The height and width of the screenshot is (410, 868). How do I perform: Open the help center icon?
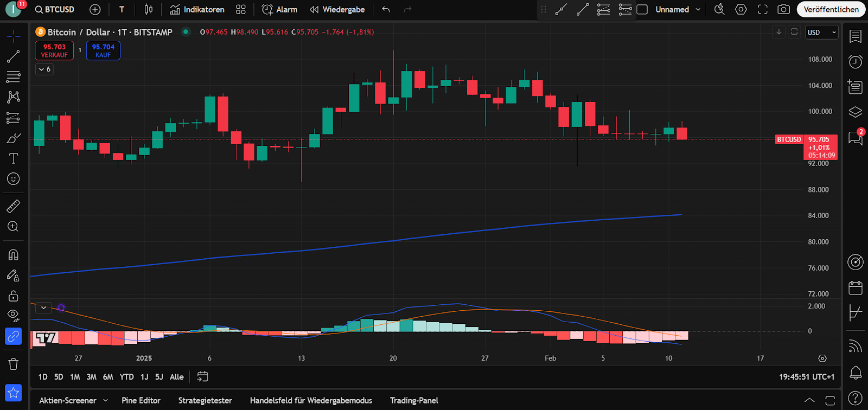click(x=856, y=398)
